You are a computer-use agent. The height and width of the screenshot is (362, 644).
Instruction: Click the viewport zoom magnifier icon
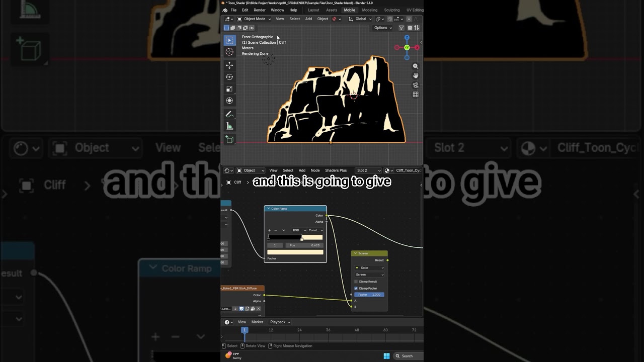click(416, 66)
